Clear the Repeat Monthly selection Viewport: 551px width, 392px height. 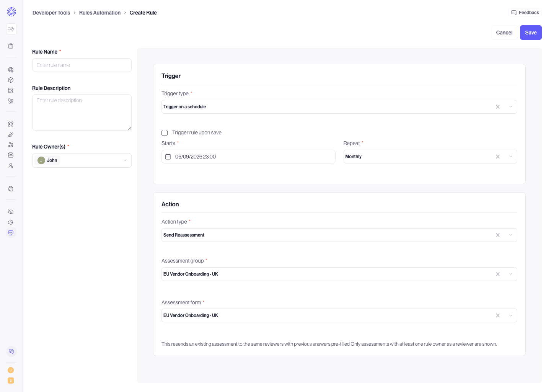[x=498, y=157]
